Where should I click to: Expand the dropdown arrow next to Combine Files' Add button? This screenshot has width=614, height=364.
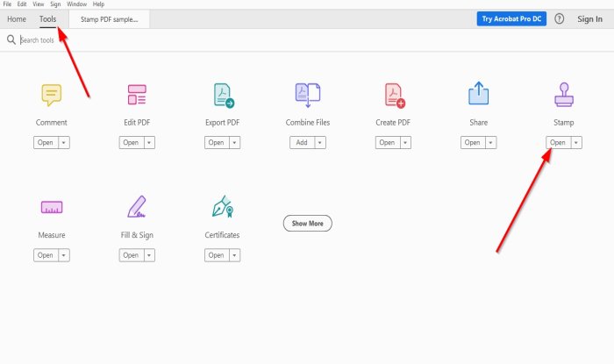tap(320, 142)
